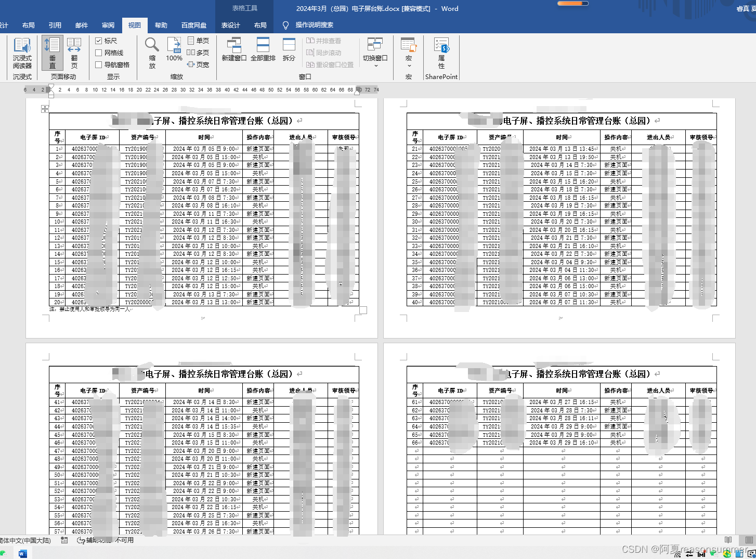The height and width of the screenshot is (559, 756).
Task: Click language indicator 中文(中国大陆) in status bar
Action: 26,540
